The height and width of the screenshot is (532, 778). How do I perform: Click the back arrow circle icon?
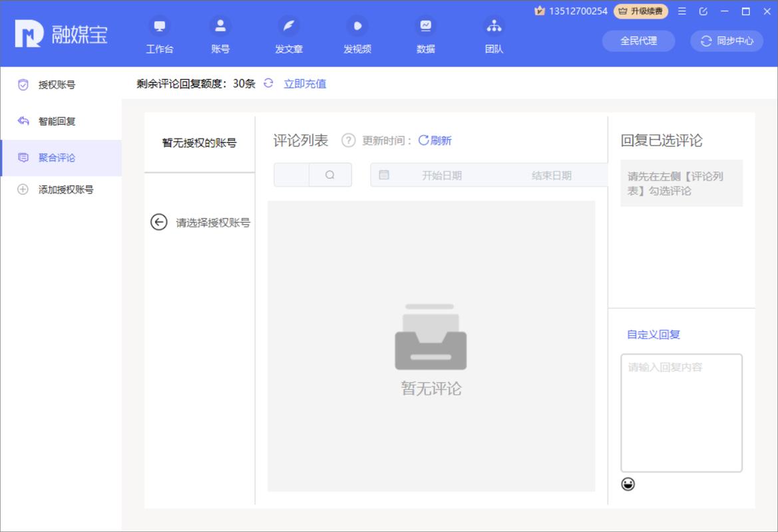coord(159,222)
